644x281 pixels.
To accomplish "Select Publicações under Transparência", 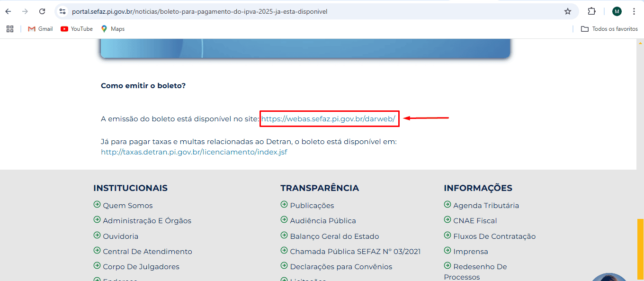I will click(x=312, y=205).
